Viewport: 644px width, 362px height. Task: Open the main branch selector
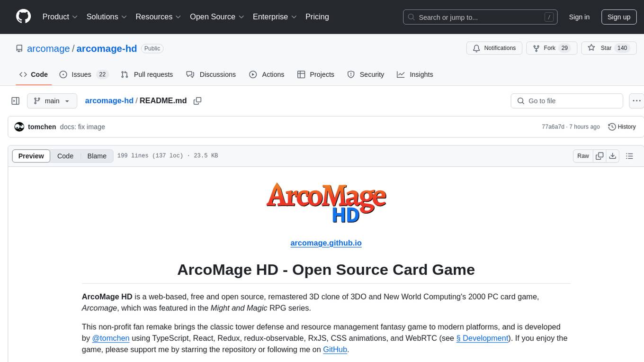52,101
